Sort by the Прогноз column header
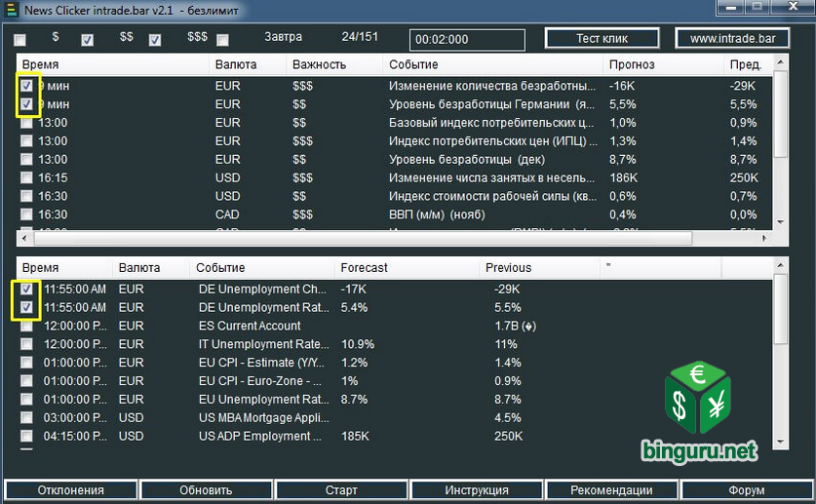The image size is (816, 504). pos(663,64)
